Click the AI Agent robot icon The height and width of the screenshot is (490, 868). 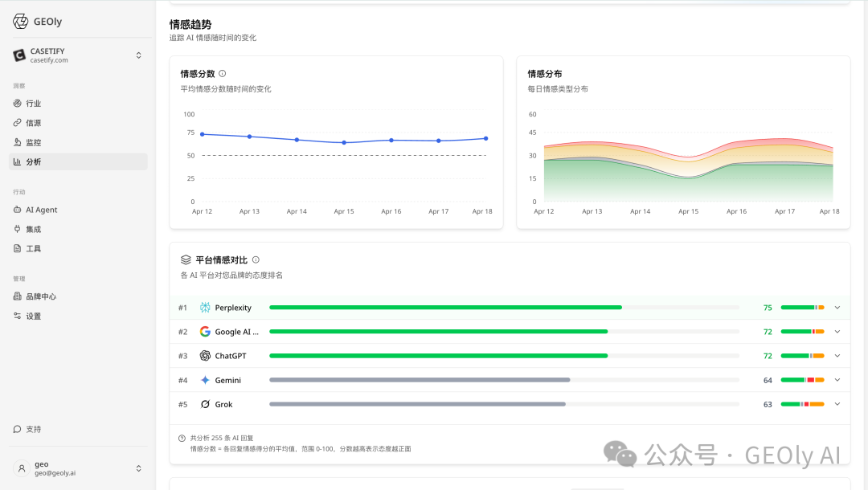pos(17,210)
